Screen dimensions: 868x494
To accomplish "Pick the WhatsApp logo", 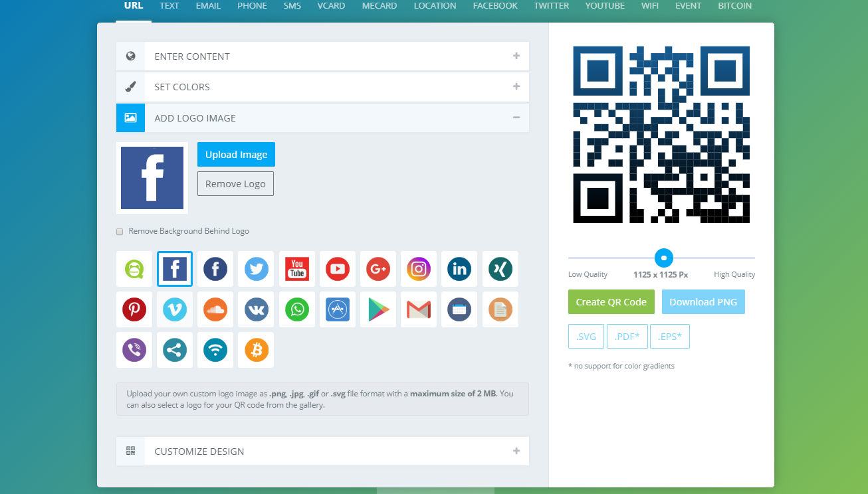I will (x=297, y=309).
